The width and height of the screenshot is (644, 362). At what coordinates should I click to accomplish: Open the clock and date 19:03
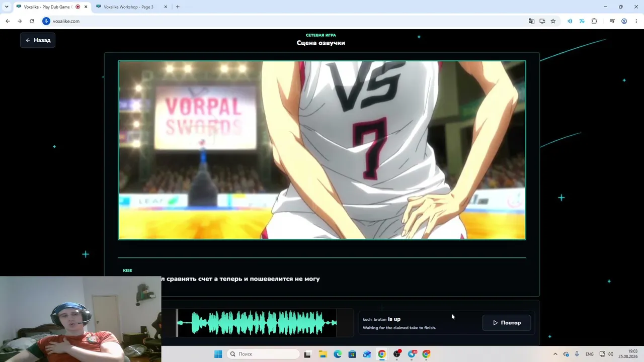point(628,354)
